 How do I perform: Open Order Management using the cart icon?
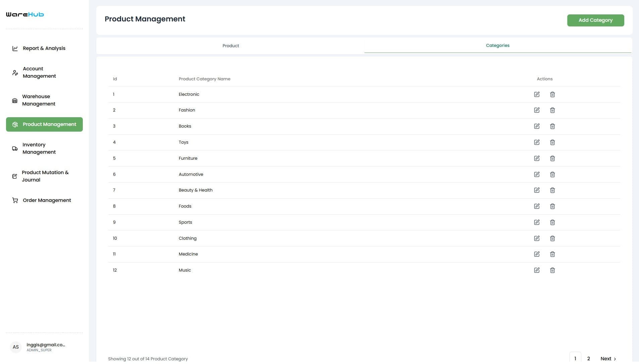pos(15,200)
